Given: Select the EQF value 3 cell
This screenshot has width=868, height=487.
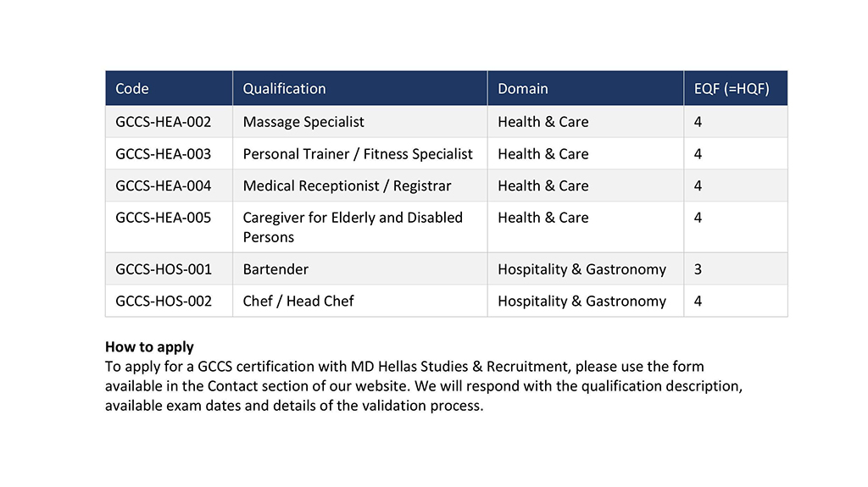Looking at the screenshot, I should point(698,269).
